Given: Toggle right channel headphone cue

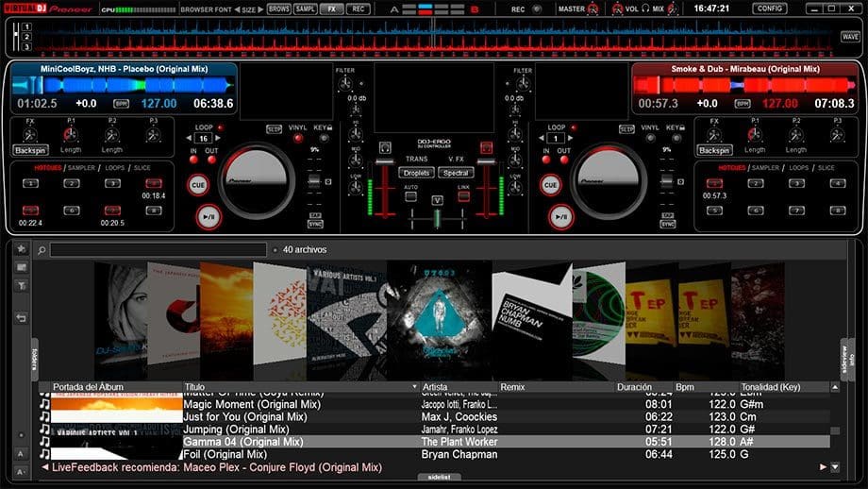Looking at the screenshot, I should click(x=486, y=147).
